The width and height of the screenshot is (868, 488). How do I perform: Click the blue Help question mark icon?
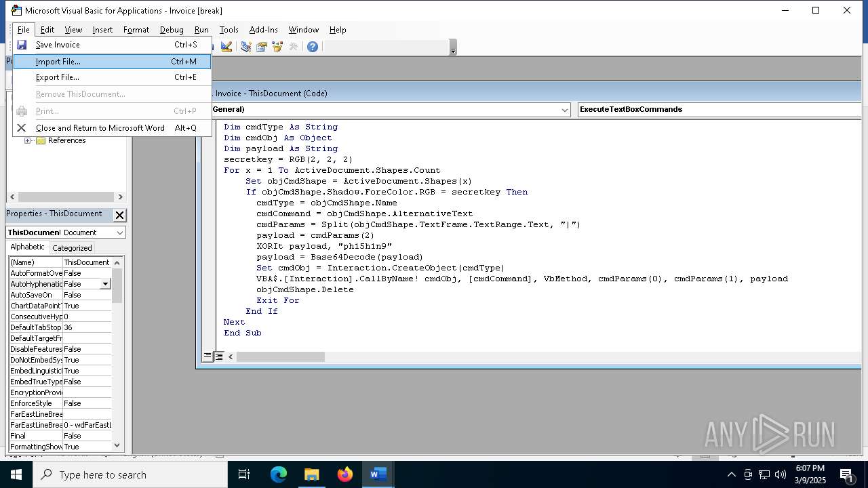point(313,47)
